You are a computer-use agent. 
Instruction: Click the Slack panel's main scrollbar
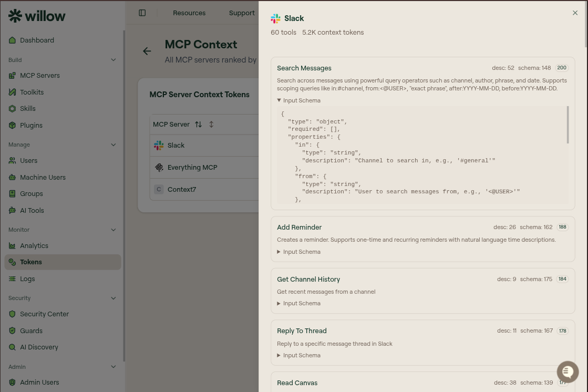586,24
